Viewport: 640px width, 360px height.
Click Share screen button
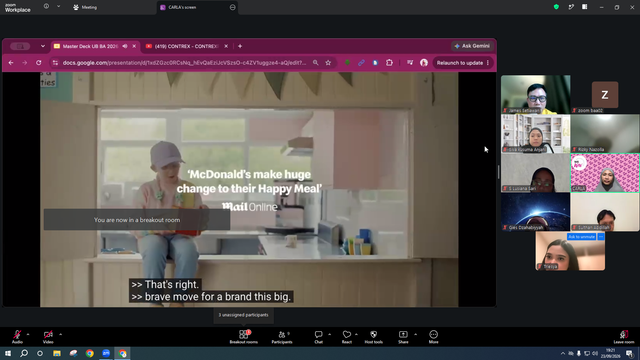[403, 337]
